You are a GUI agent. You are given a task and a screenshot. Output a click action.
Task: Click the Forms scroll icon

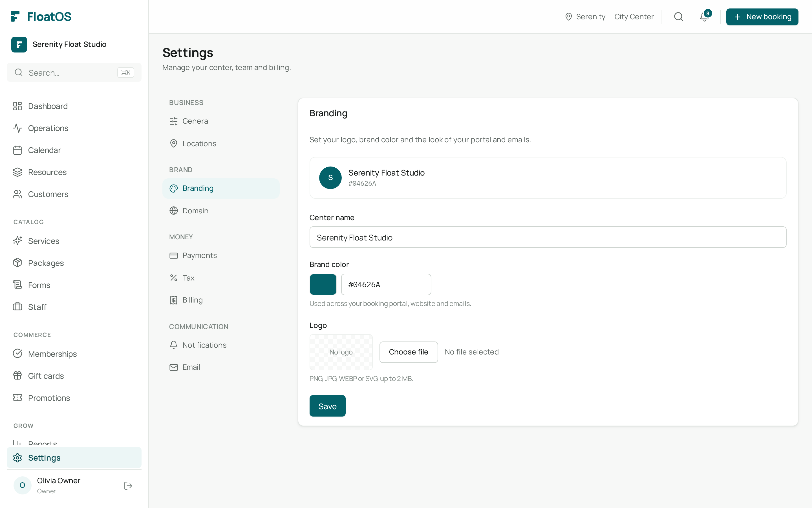click(17, 285)
